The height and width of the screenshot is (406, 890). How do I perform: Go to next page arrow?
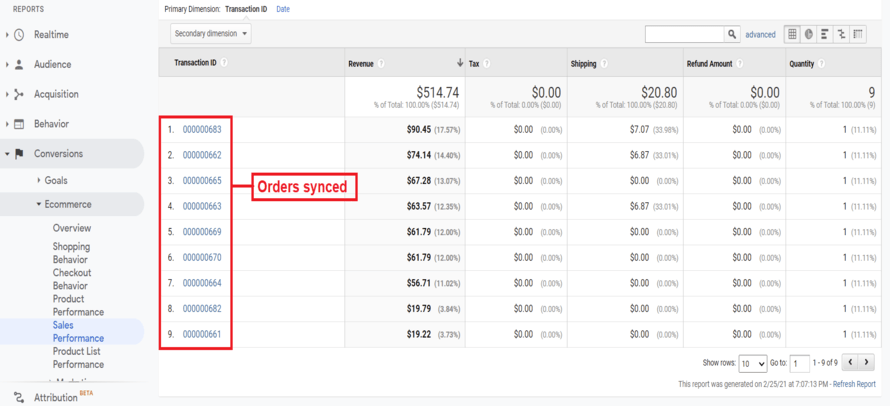(866, 362)
